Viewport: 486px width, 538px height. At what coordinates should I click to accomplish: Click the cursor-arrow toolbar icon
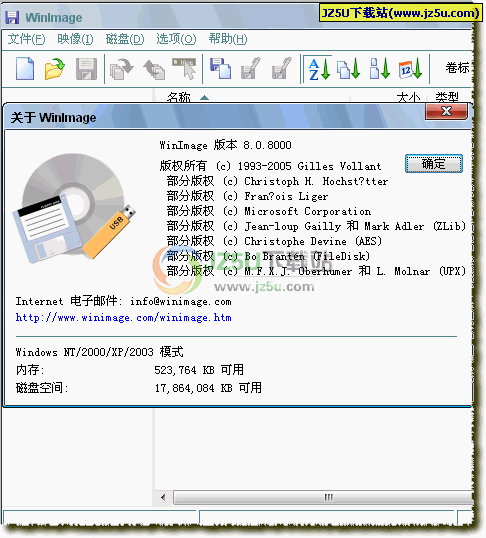pyautogui.click(x=184, y=69)
